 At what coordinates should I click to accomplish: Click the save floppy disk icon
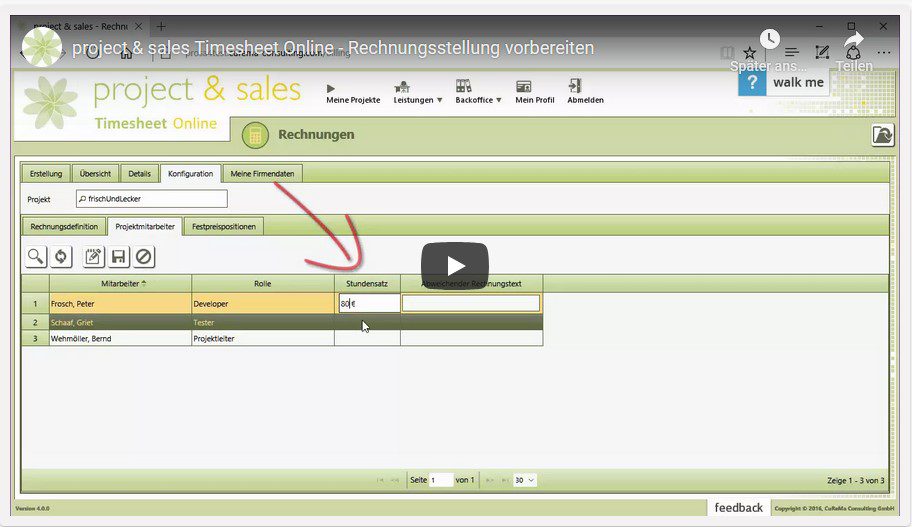click(119, 257)
